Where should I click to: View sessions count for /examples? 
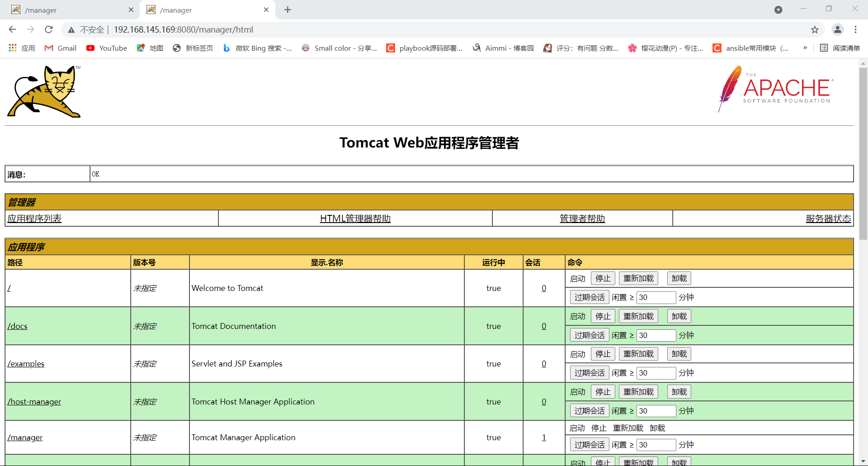click(544, 364)
